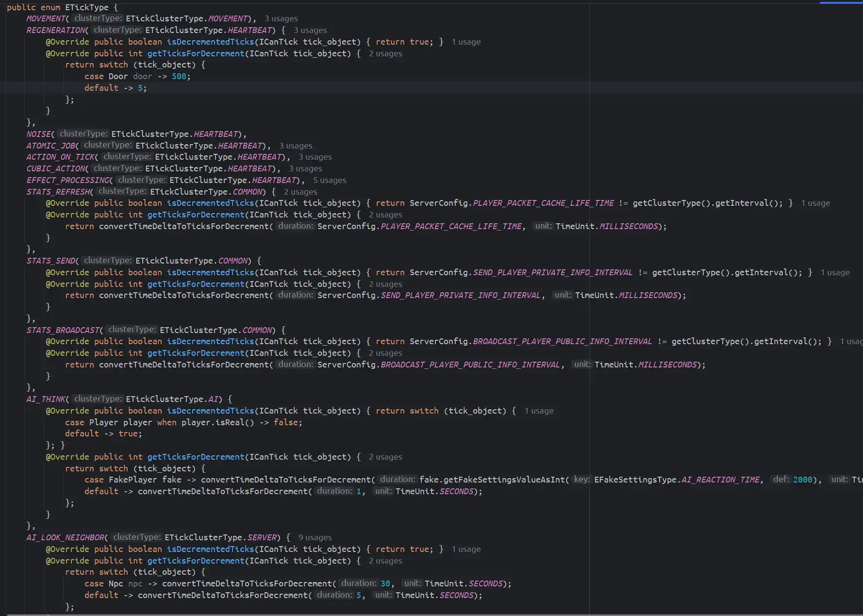This screenshot has height=616, width=863.
Task: Click TimeUnit.MILLISECONDS on the STATS_SEND return line
Action: 626,295
